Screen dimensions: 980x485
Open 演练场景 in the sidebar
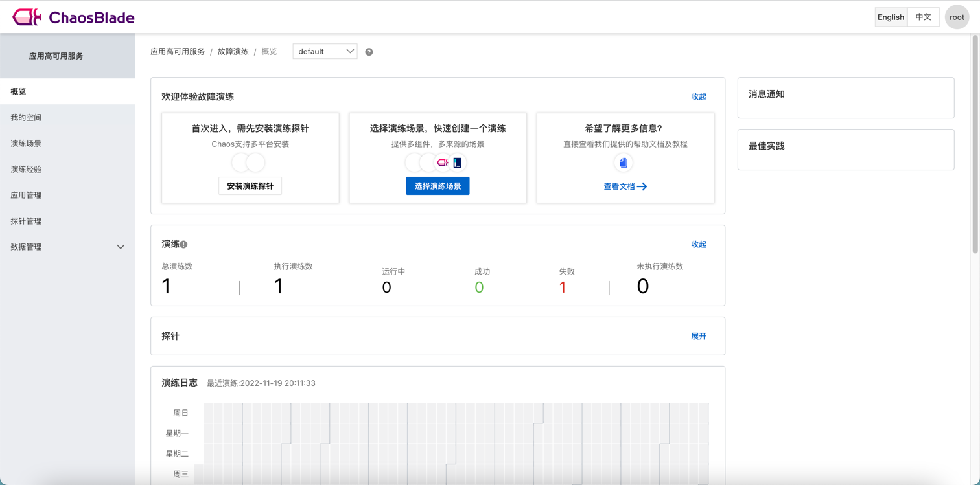pyautogui.click(x=67, y=144)
